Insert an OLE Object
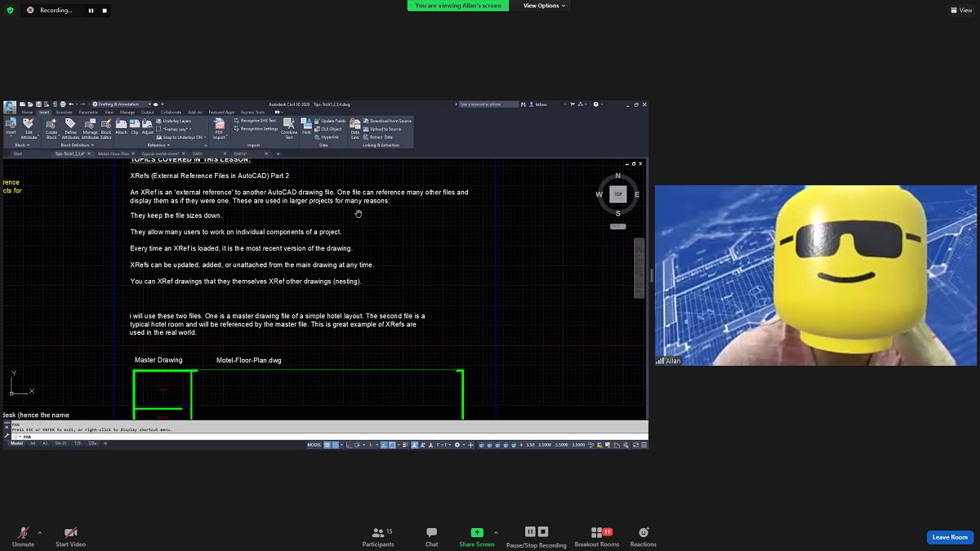 pos(327,129)
